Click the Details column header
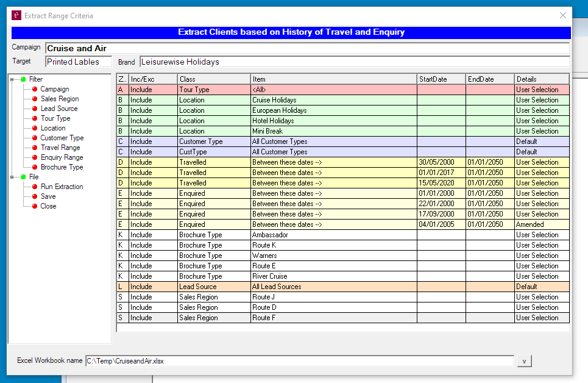The height and width of the screenshot is (383, 588). pos(542,79)
